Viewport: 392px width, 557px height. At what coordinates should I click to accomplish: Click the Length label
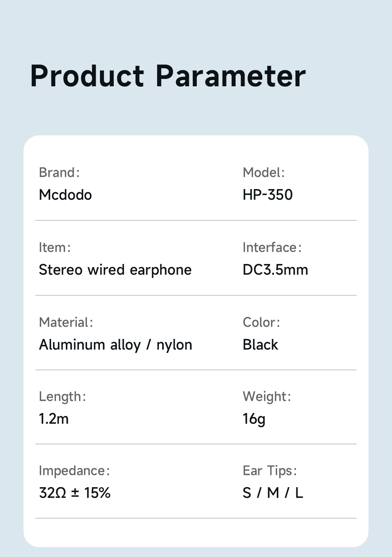tap(62, 397)
